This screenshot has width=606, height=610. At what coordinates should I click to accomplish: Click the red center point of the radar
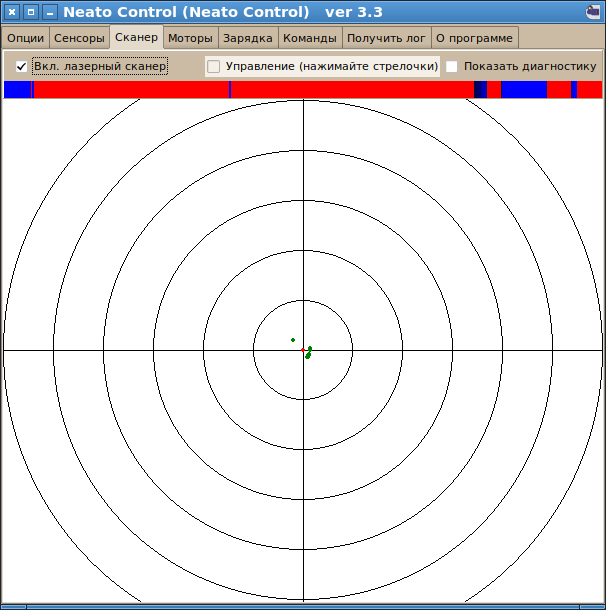pos(303,350)
